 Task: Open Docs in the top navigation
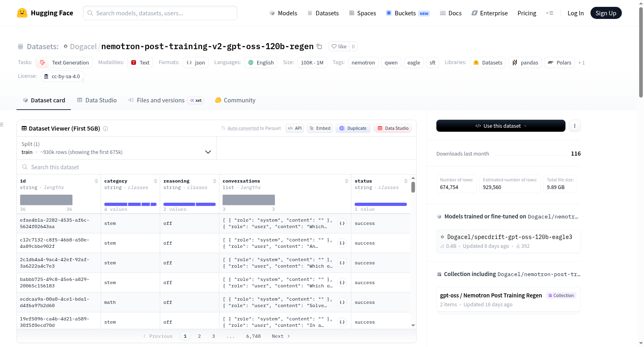click(451, 13)
